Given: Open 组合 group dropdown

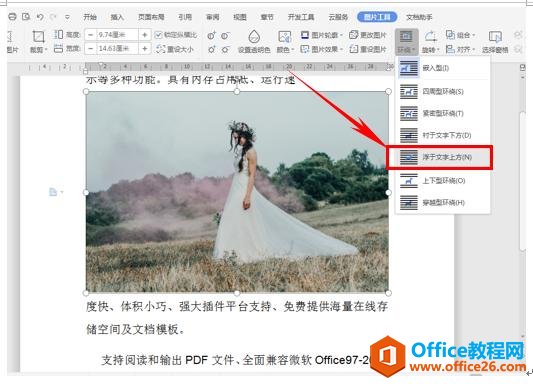Looking at the screenshot, I should [460, 35].
